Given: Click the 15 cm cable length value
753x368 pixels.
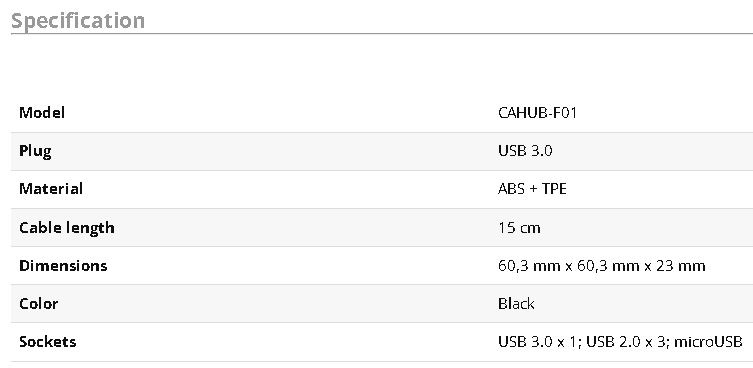Looking at the screenshot, I should click(x=519, y=227).
